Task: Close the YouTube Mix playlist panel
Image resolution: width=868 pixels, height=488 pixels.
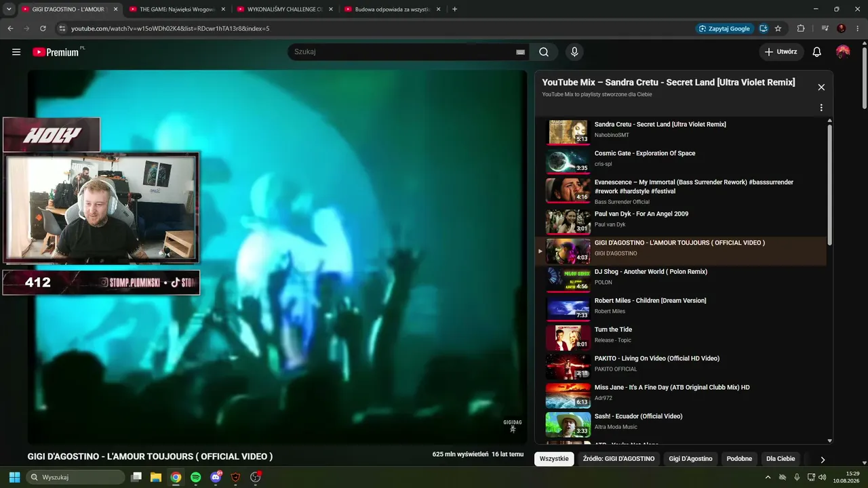Action: click(x=821, y=87)
